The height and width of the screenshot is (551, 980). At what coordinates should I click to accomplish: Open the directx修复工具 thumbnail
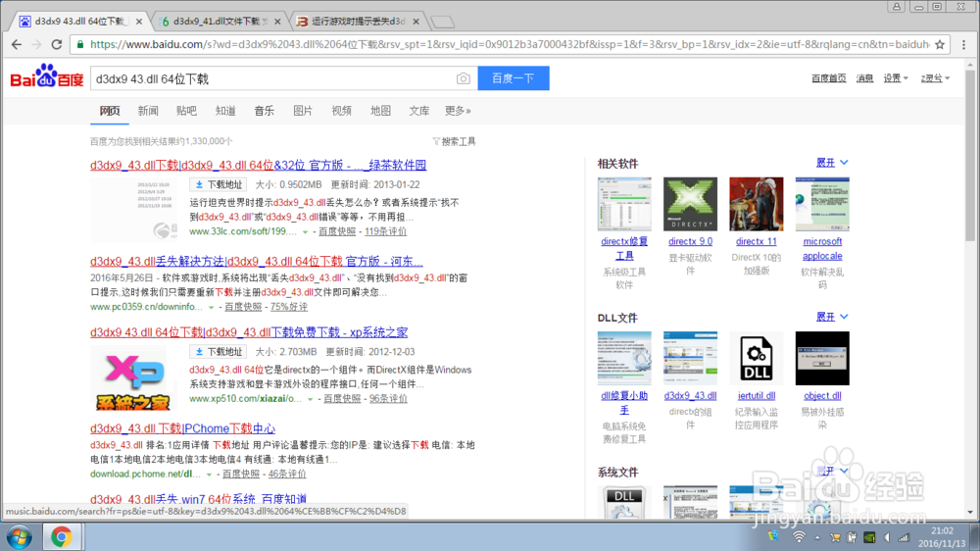pos(623,204)
